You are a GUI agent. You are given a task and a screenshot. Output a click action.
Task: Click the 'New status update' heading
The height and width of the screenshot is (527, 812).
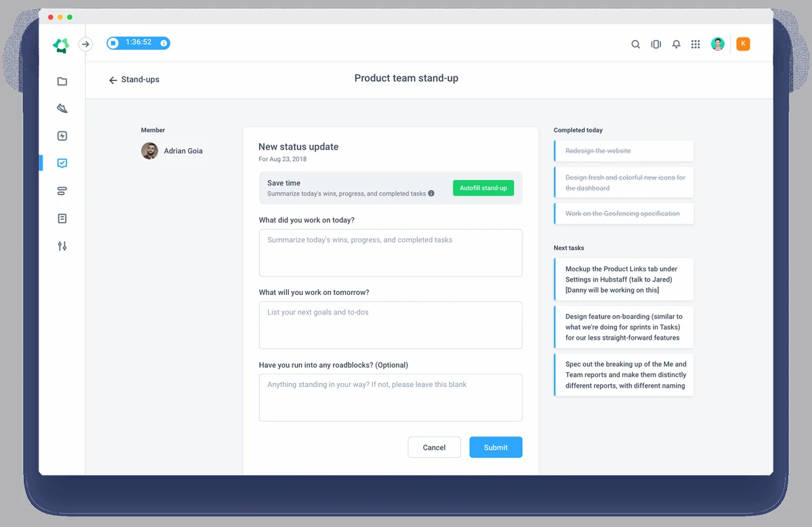[298, 147]
